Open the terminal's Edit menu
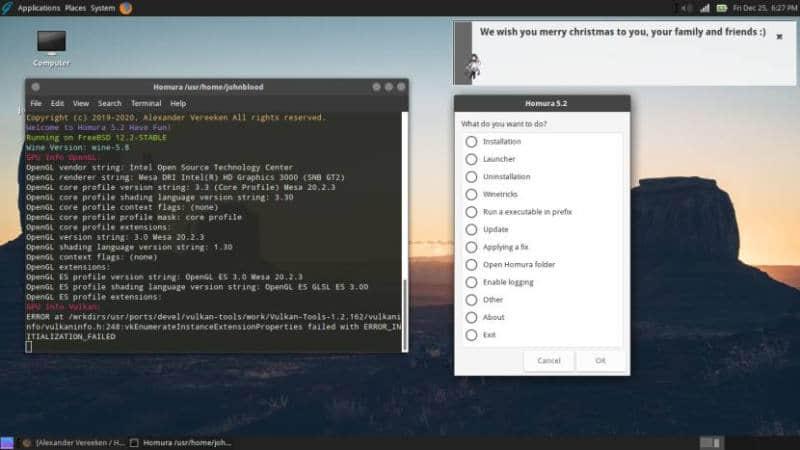The height and width of the screenshot is (450, 800). point(58,103)
